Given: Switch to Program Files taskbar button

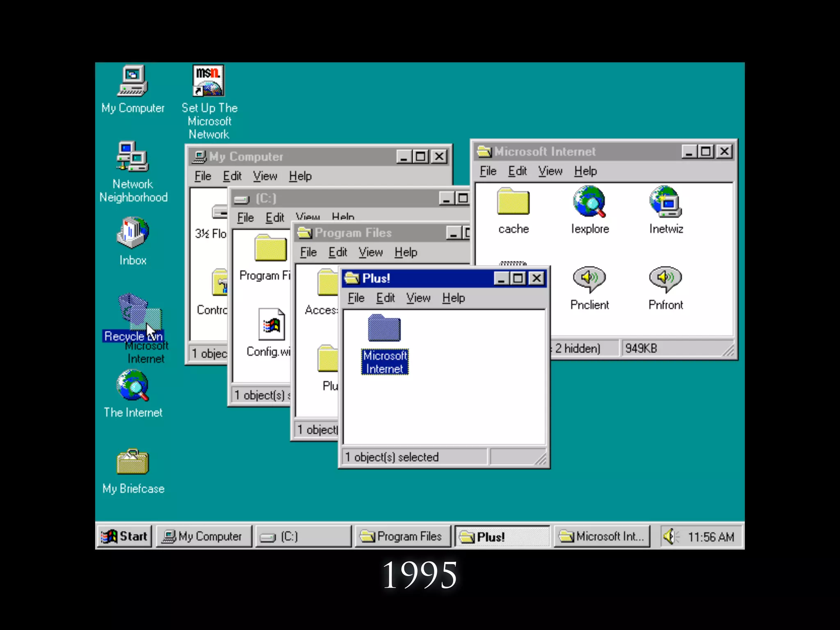Looking at the screenshot, I should click(403, 536).
